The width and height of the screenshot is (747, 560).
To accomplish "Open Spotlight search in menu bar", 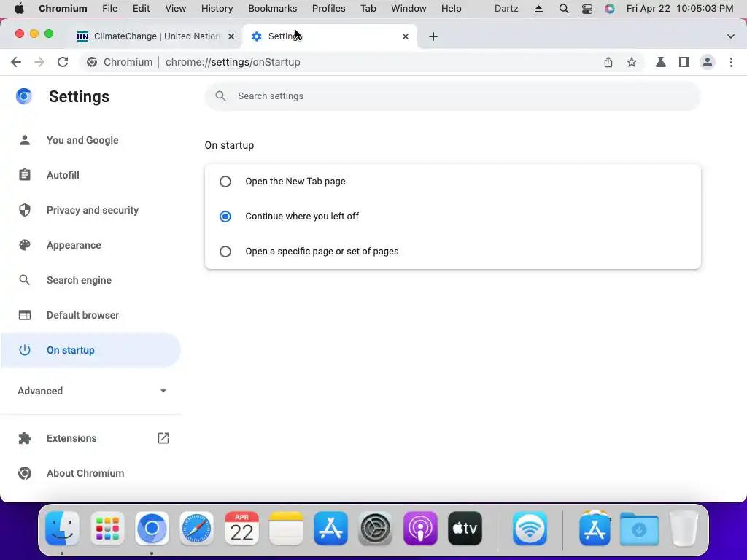I will 564,9.
